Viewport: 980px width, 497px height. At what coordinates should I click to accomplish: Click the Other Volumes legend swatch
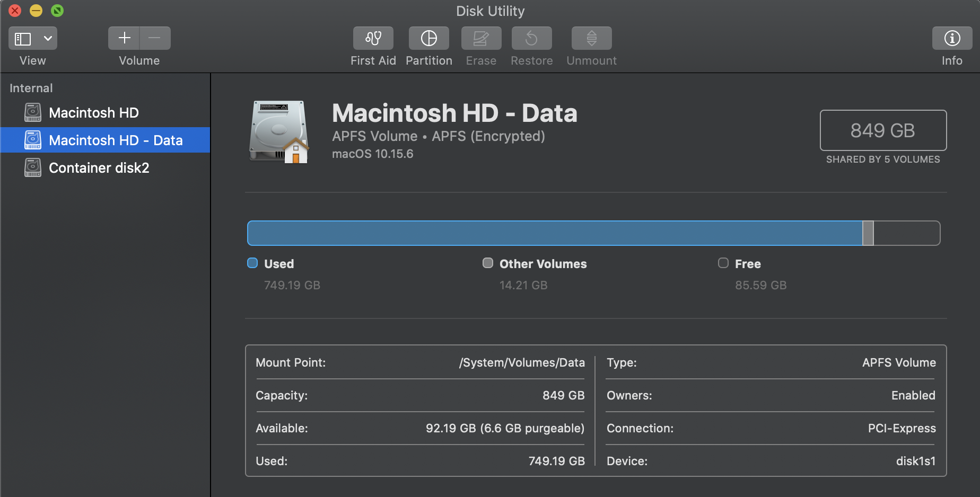488,263
